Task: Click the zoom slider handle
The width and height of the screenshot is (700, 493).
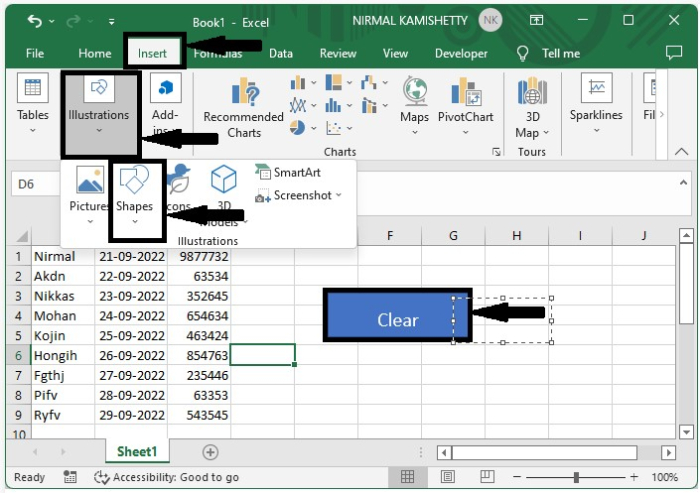Action: coord(576,477)
